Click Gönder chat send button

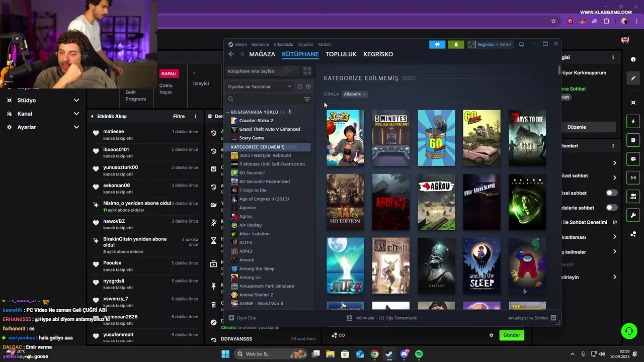click(x=512, y=335)
